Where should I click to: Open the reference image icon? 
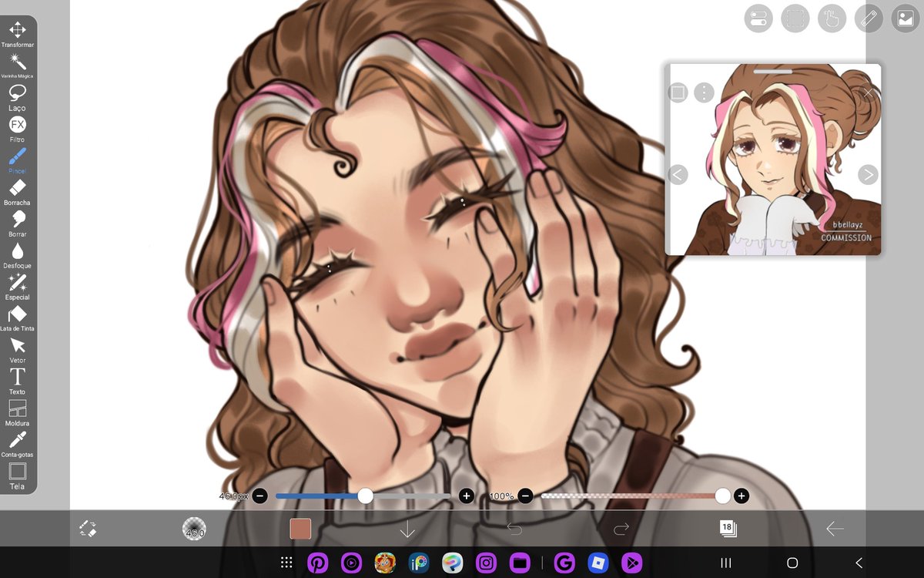[906, 18]
